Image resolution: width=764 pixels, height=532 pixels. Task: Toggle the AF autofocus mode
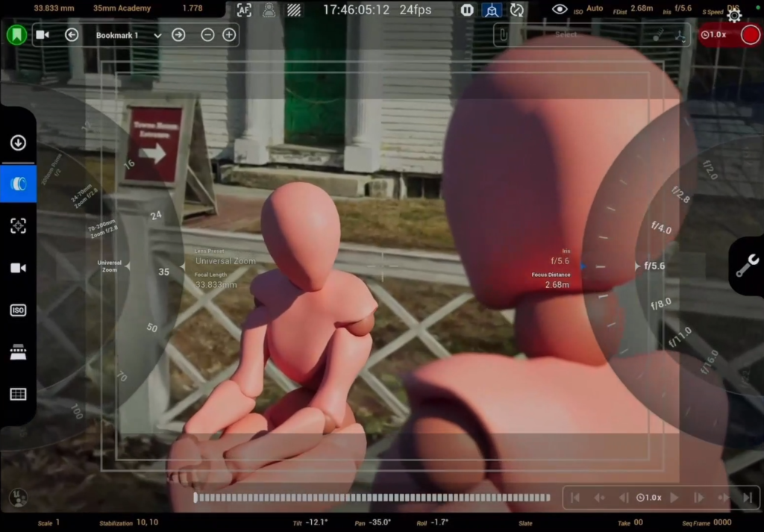(244, 10)
